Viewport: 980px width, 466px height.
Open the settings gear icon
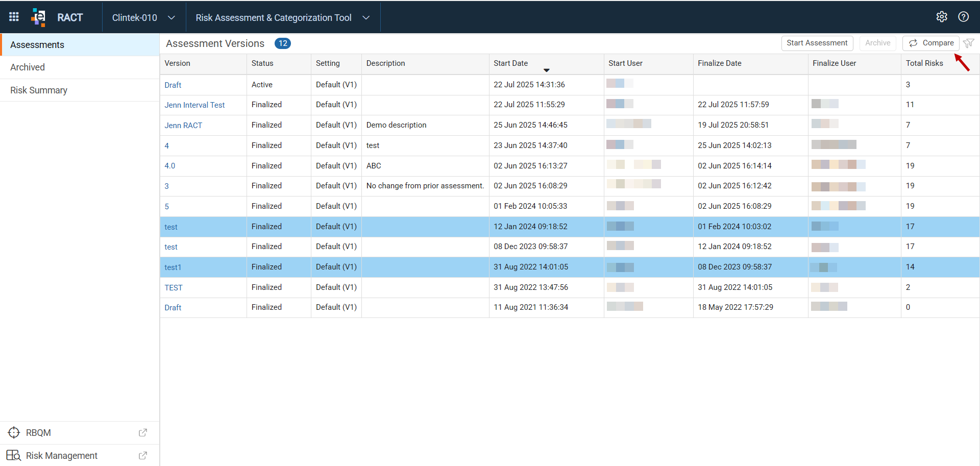[942, 17]
